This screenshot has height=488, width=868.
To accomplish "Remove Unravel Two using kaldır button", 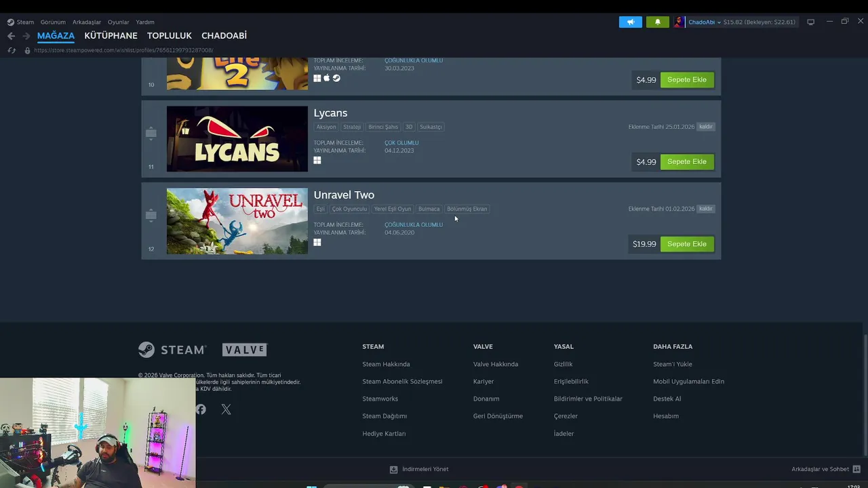I will click(706, 209).
